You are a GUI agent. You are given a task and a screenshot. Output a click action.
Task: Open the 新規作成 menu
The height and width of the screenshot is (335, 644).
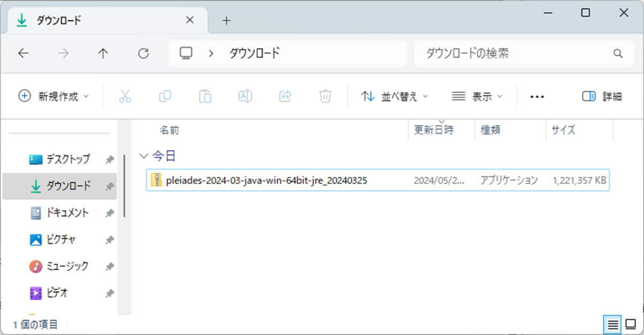pos(52,96)
